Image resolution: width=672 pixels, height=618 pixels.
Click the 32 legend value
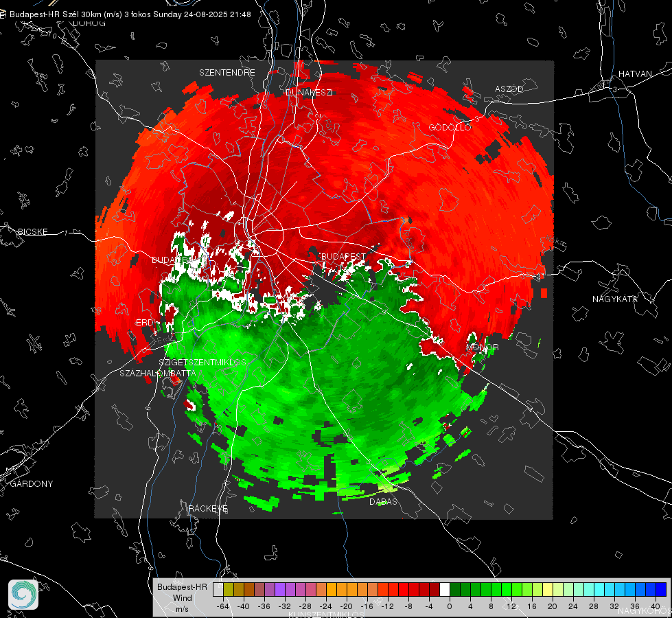(614, 606)
